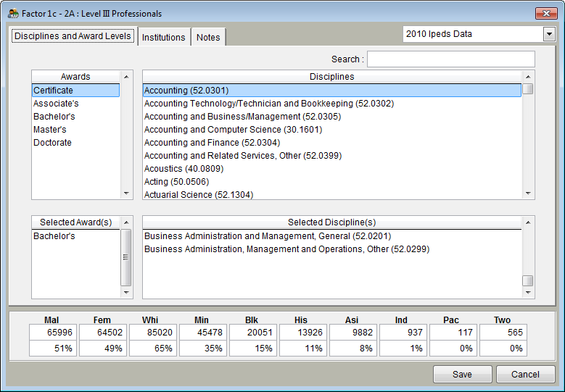Click the Fem percentage field 49%
The image size is (565, 392).
point(103,349)
